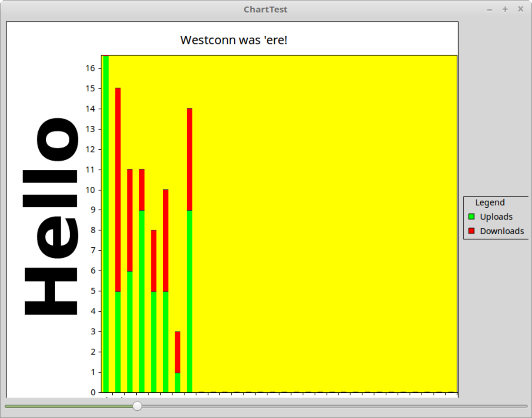Click the bar reaching 8

(154, 311)
